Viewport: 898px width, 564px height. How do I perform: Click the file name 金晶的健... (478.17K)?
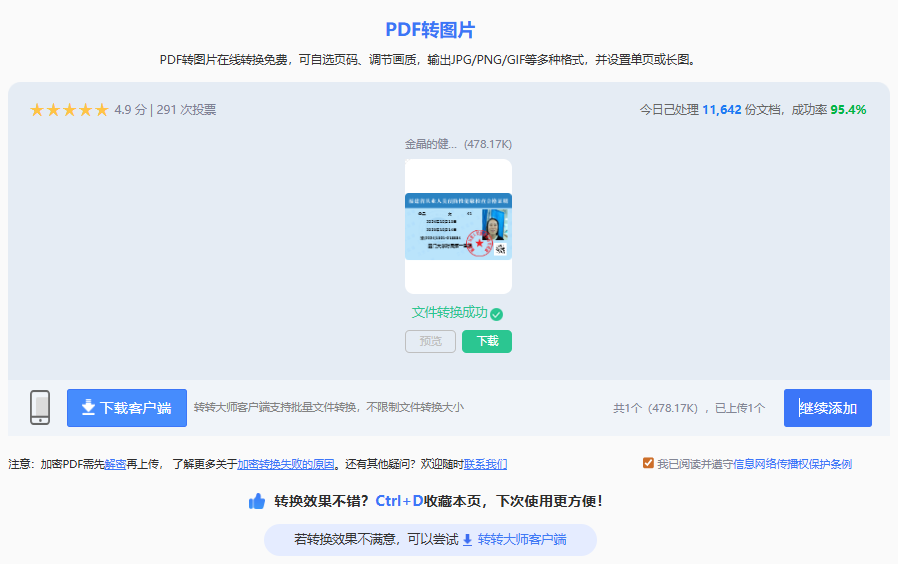458,144
